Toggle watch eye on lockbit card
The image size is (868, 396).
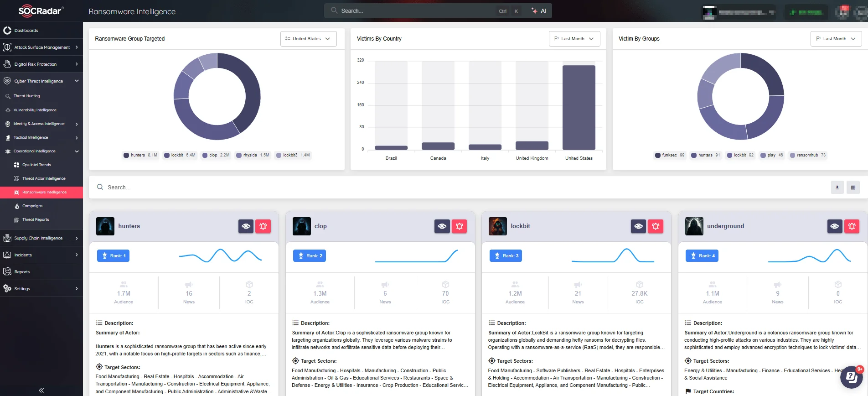click(638, 226)
